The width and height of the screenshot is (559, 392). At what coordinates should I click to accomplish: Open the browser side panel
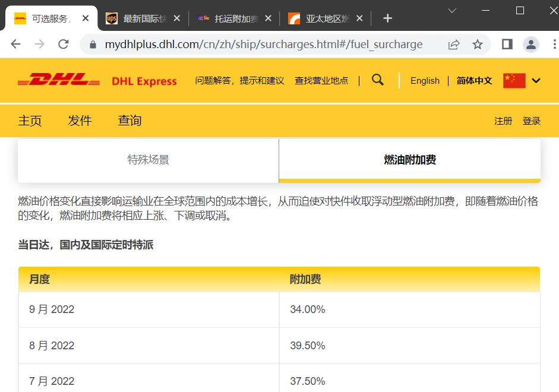[x=507, y=45]
